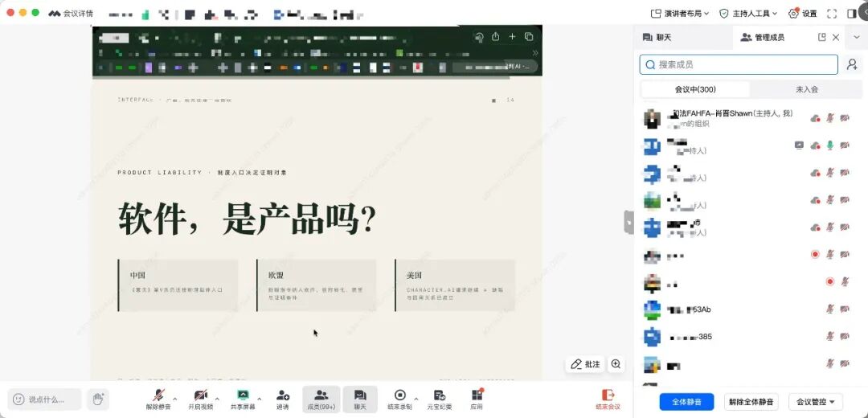Select the 管理成员 tab
The image size is (868, 418).
pos(762,37)
